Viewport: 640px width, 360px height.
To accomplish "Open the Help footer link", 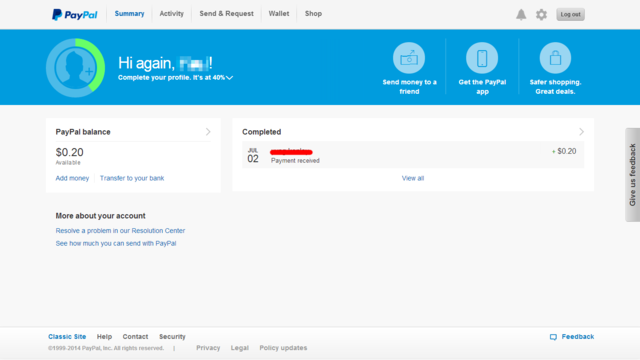I will (104, 337).
